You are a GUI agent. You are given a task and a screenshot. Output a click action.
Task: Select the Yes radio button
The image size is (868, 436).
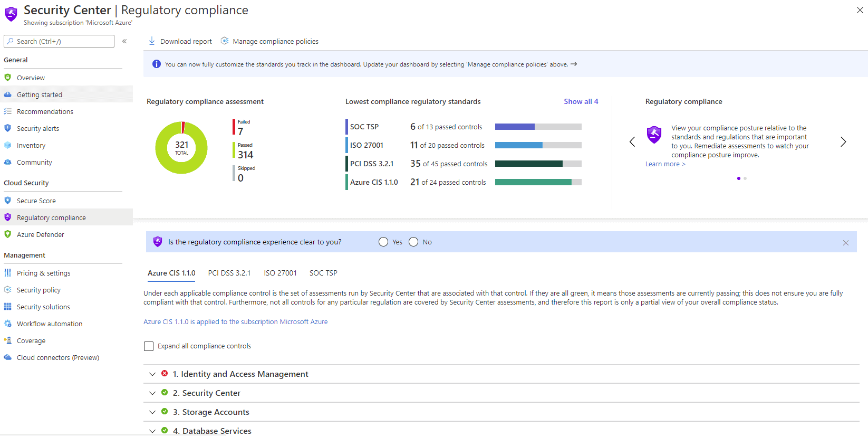[383, 242]
